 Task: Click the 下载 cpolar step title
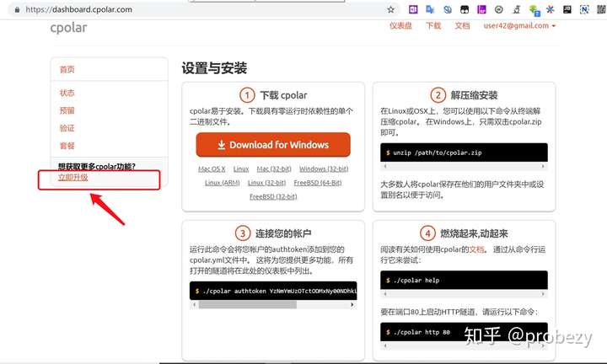(283, 95)
